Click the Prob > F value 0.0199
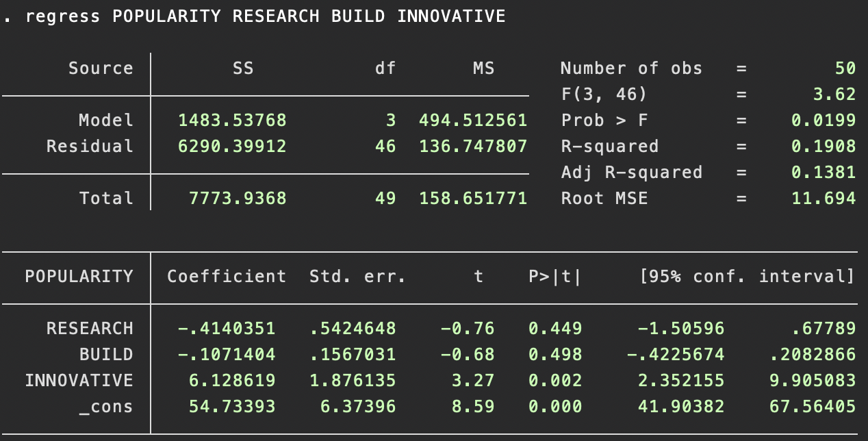 point(824,121)
